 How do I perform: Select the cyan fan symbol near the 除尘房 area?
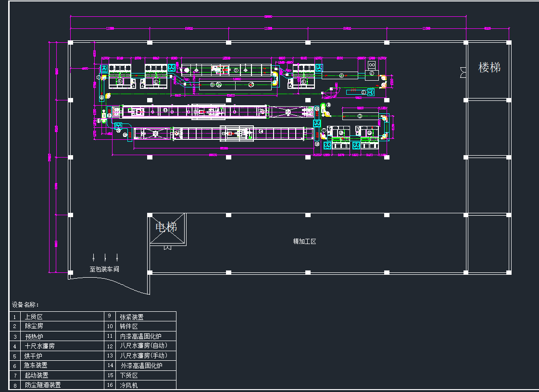coord(104,68)
